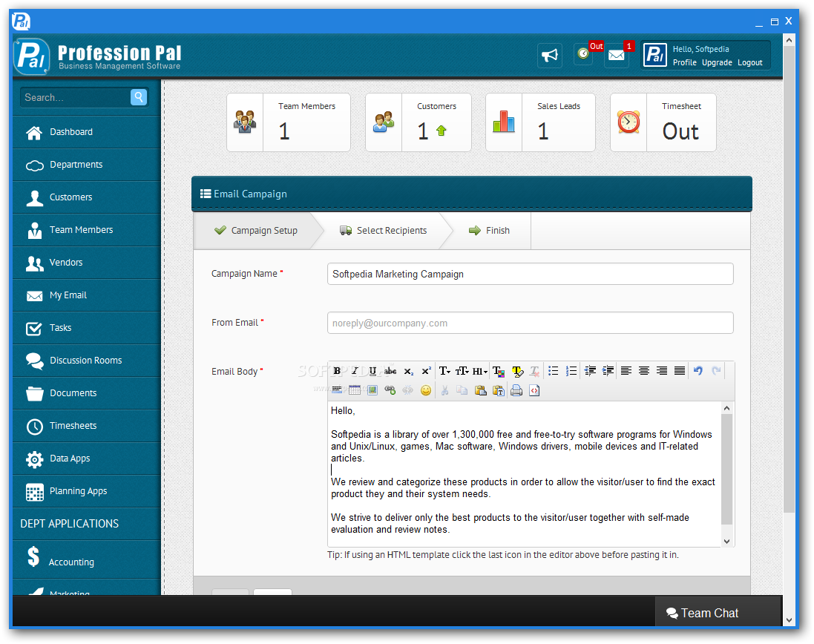Insert a bulleted list
814x644 pixels.
[554, 371]
